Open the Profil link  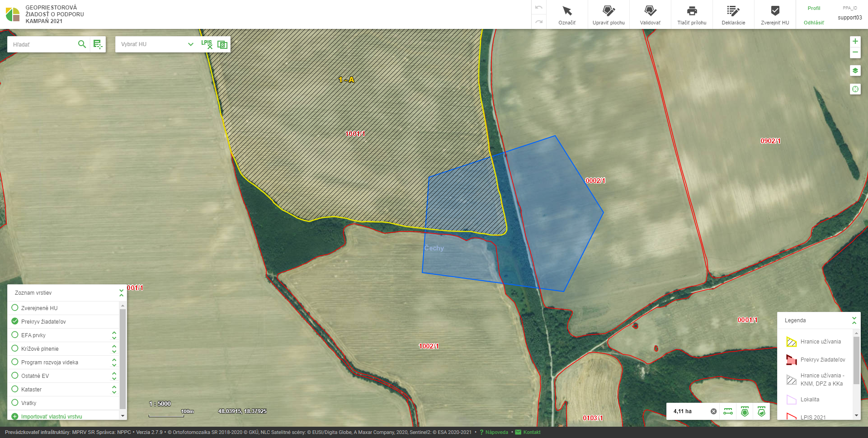pos(814,8)
